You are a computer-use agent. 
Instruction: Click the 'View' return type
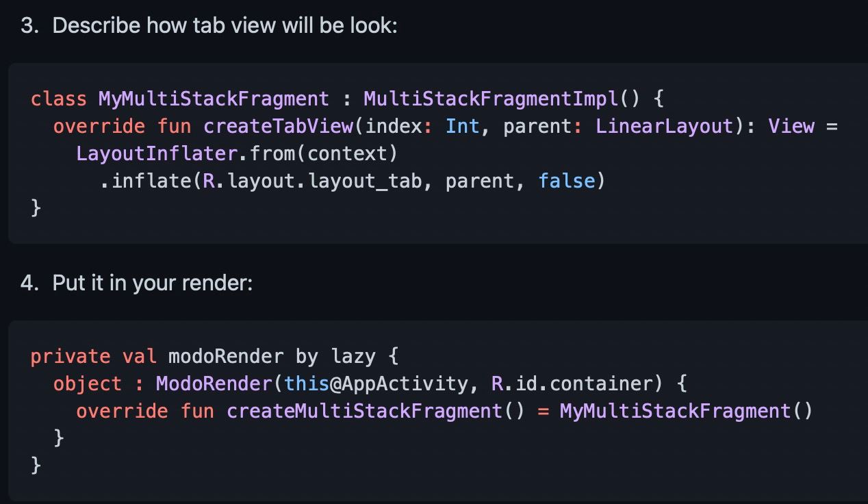click(791, 126)
